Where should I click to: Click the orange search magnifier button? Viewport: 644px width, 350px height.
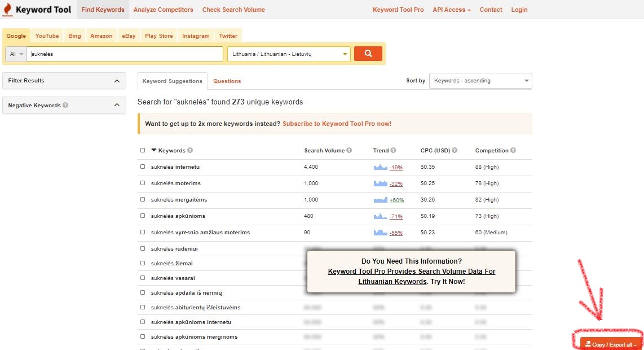(x=368, y=54)
